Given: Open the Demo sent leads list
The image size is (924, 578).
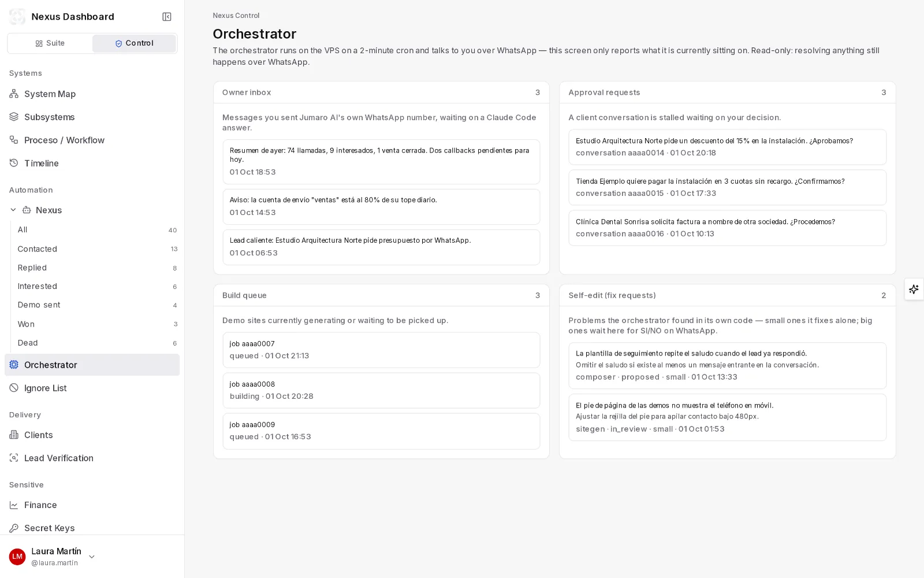Looking at the screenshot, I should coord(97,305).
